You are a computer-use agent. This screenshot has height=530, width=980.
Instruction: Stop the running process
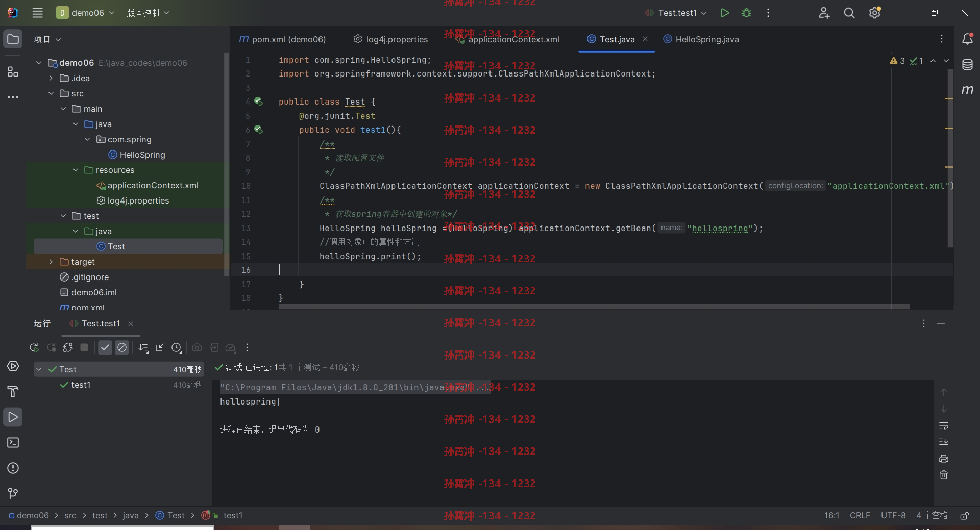[84, 347]
